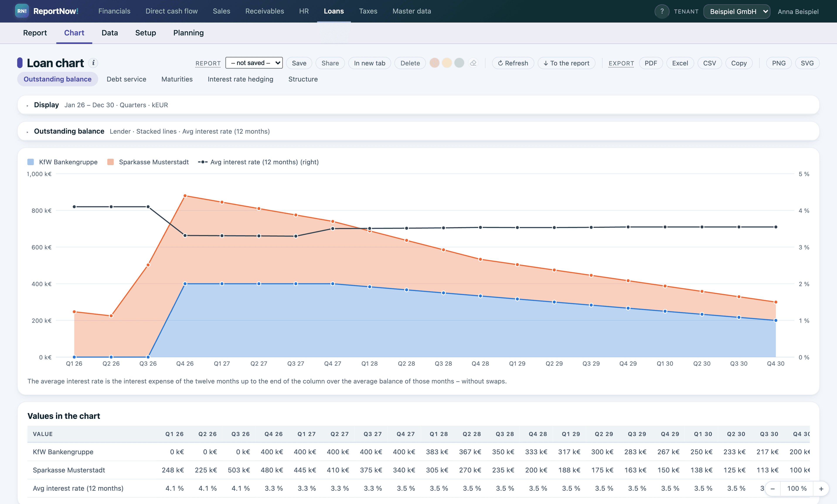Click the 100 % zoom level
The height and width of the screenshot is (504, 837).
coord(797,489)
